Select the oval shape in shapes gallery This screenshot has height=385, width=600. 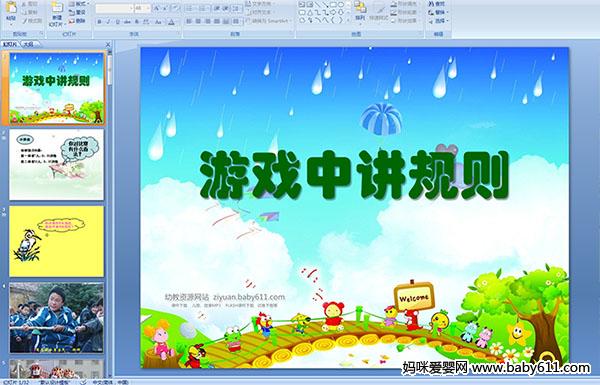341,5
